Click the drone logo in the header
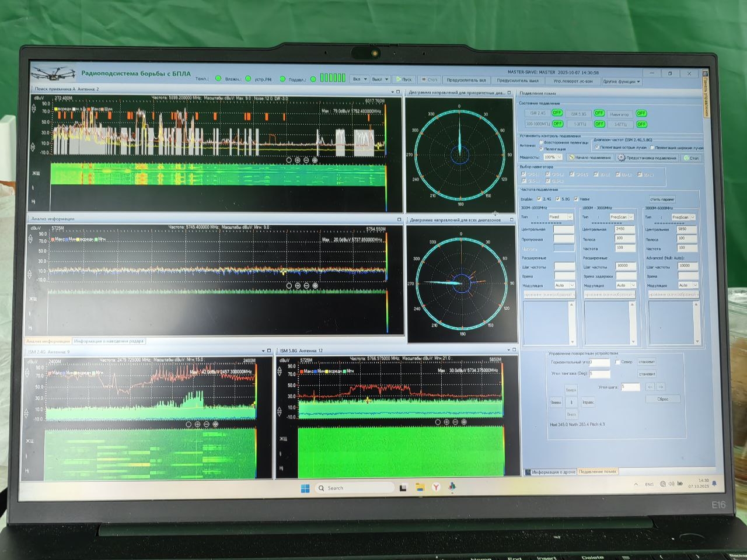The image size is (747, 560). (54, 74)
